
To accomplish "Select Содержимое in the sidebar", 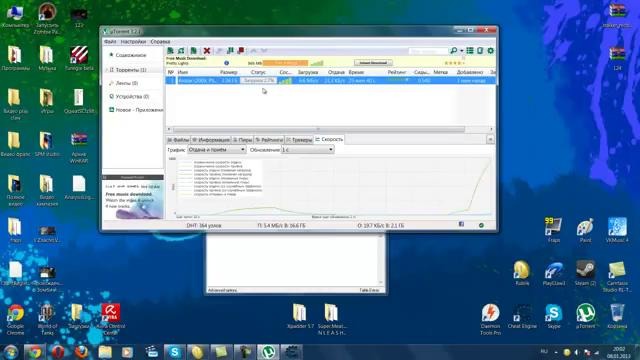I will pyautogui.click(x=131, y=55).
